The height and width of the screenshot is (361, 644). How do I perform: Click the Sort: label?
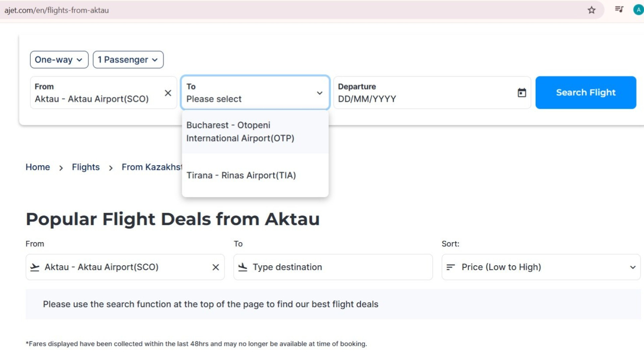450,244
